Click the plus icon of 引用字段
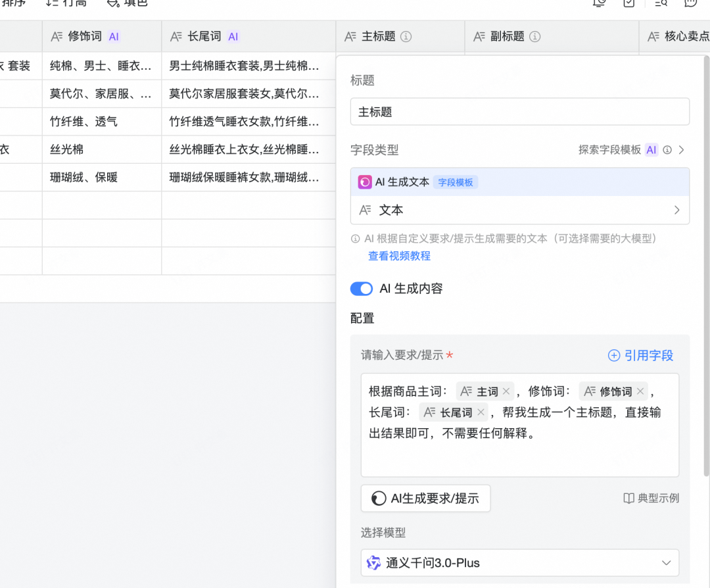Image resolution: width=710 pixels, height=588 pixels. [614, 356]
